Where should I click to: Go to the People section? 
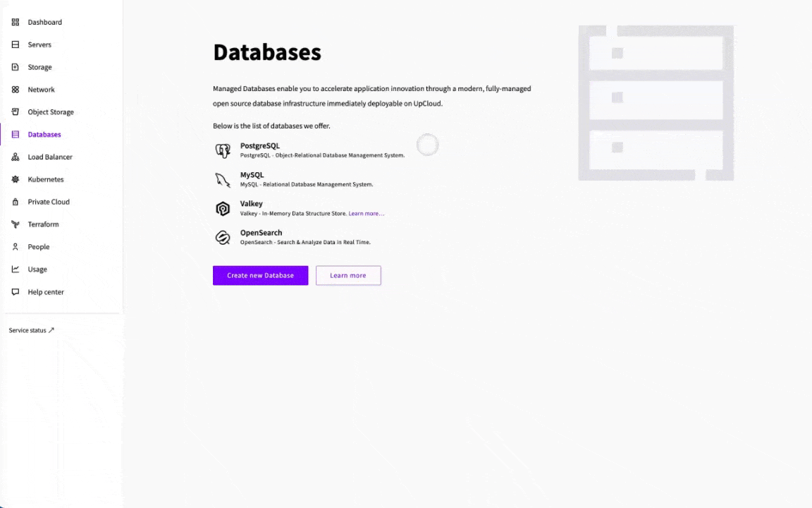pyautogui.click(x=38, y=247)
